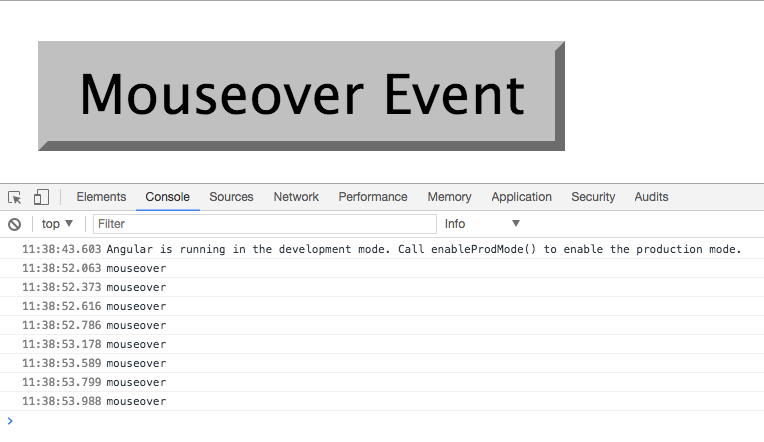The image size is (764, 442).
Task: Toggle the device toolbar icon
Action: pyautogui.click(x=41, y=197)
